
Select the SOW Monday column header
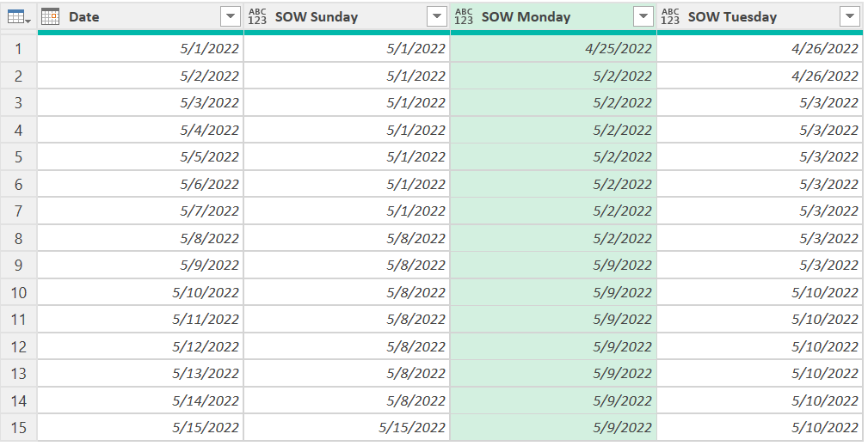553,16
